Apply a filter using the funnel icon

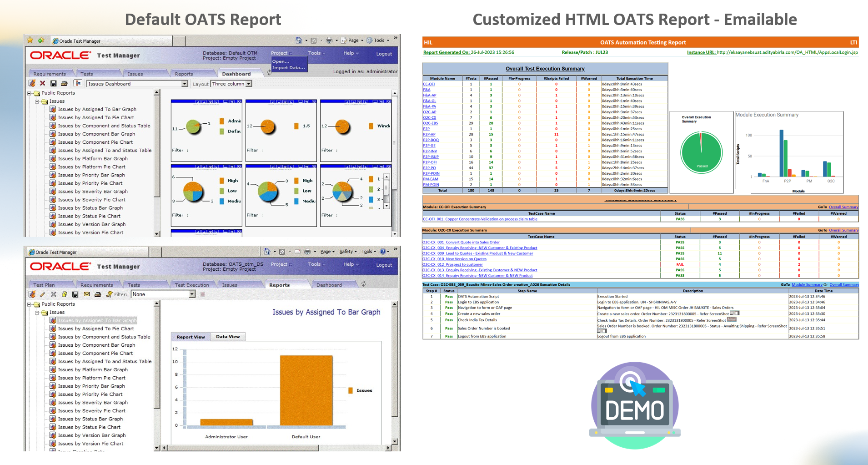tap(109, 294)
